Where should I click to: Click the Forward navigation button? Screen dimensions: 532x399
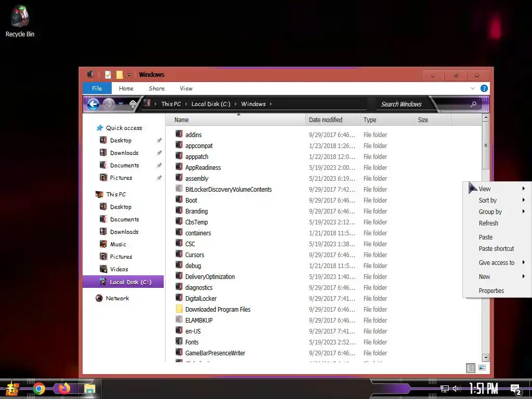tap(109, 104)
